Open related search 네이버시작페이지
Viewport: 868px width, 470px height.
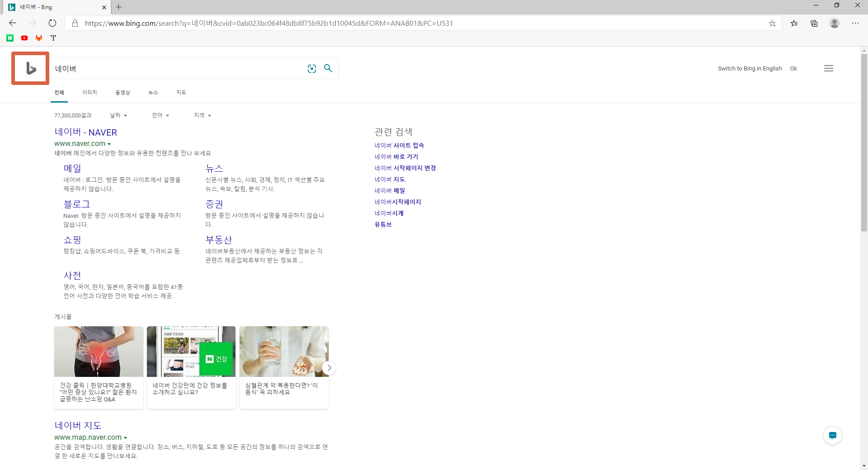(x=398, y=202)
